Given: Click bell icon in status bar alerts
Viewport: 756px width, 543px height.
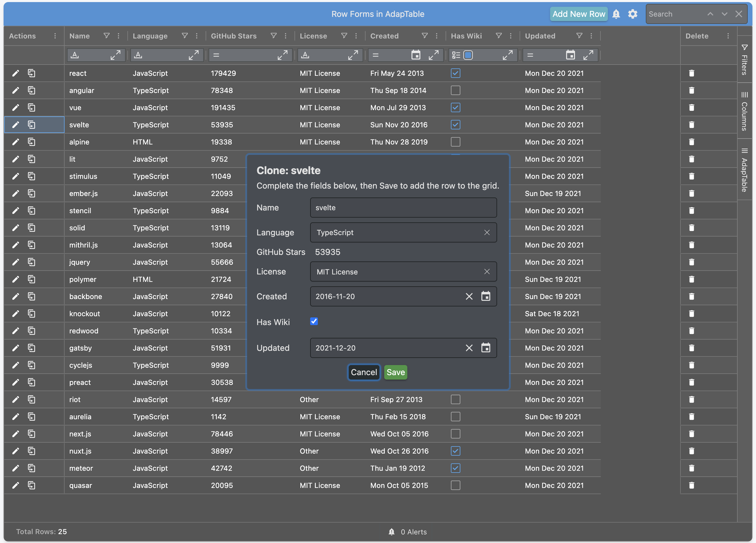Looking at the screenshot, I should 392,532.
